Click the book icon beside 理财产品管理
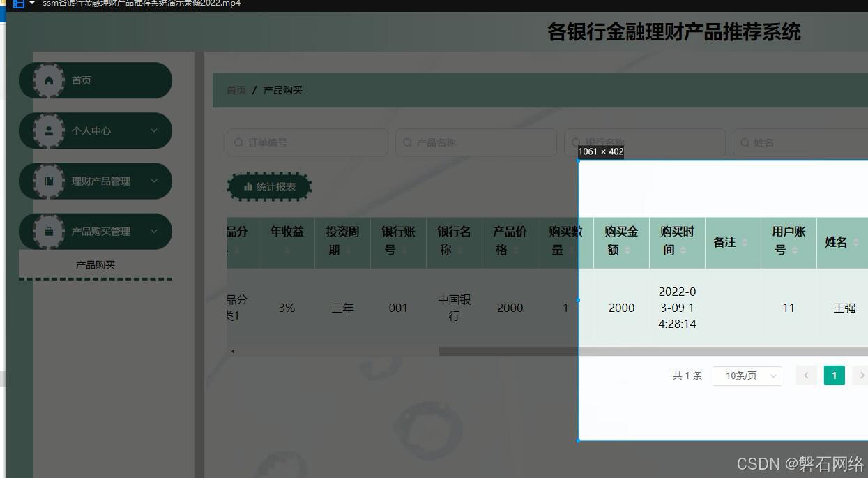 click(x=49, y=181)
